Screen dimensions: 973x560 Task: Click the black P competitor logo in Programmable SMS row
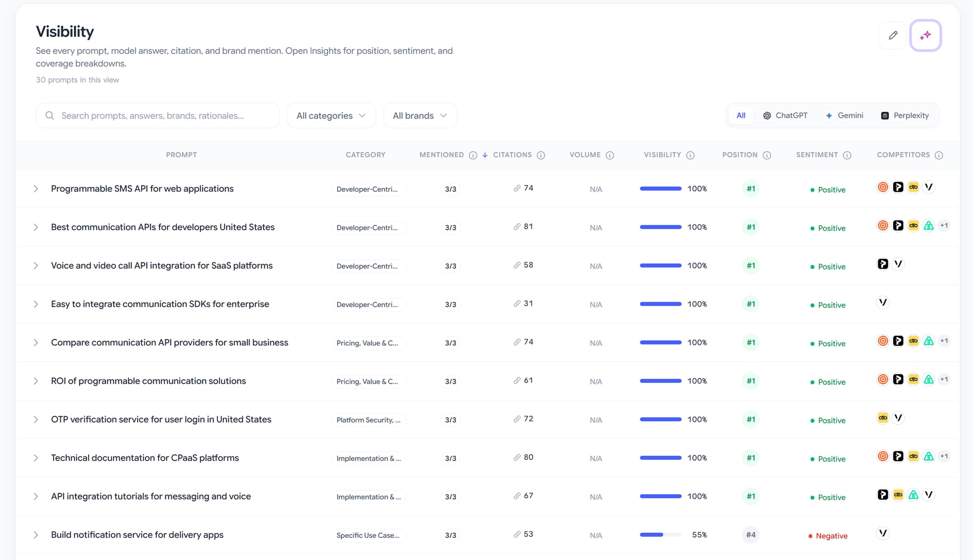[898, 187]
